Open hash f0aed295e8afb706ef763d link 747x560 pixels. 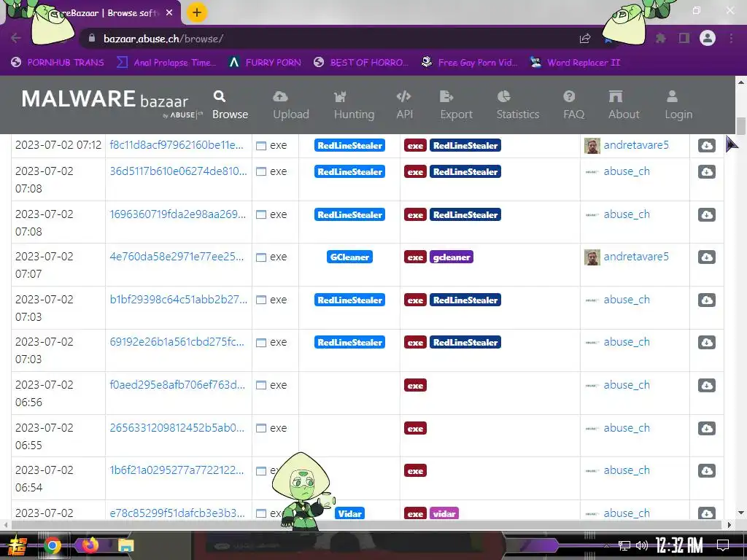(177, 384)
